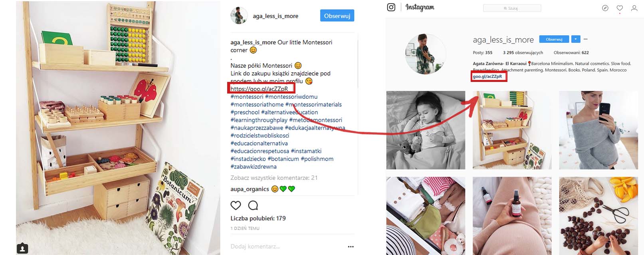The width and height of the screenshot is (644, 255).
Task: Open the chestnuts and scissors photo thumbnail
Action: [598, 216]
